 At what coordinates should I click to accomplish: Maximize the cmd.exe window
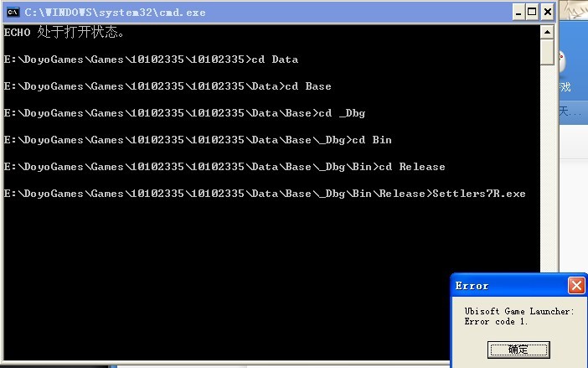click(532, 12)
